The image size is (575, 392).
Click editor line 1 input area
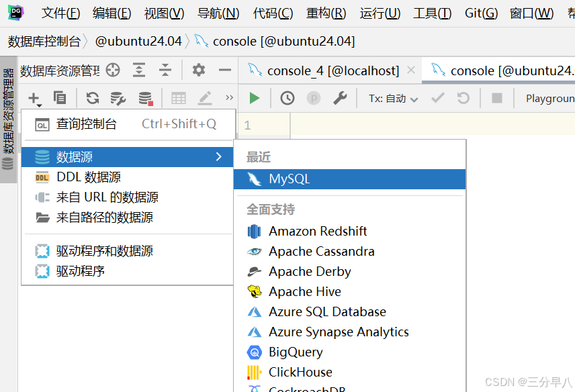(433, 125)
